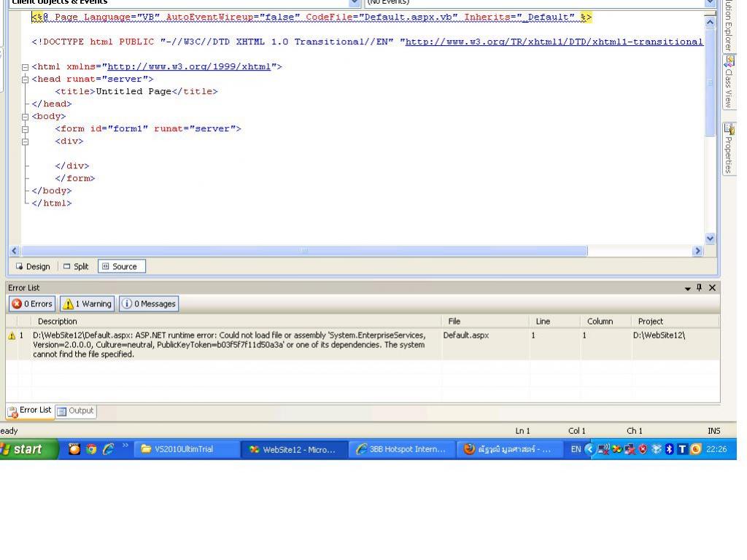Viewport: 747px width, 560px height.
Task: Launch Chrome from the quick launch bar
Action: coord(91,449)
